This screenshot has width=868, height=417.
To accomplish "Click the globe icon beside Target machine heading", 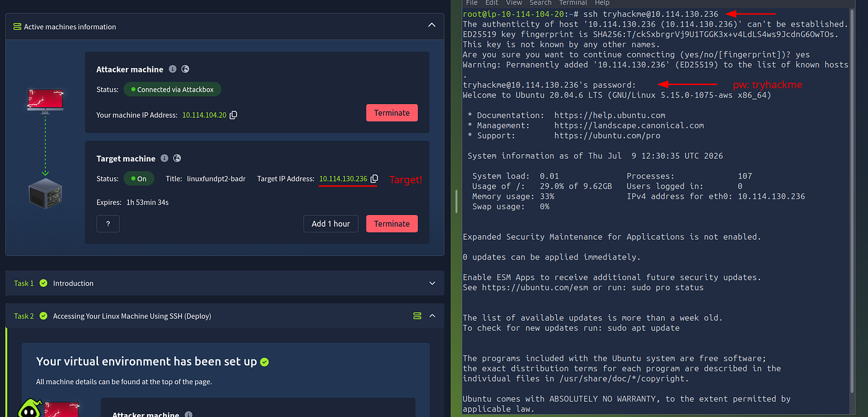I will pos(177,159).
